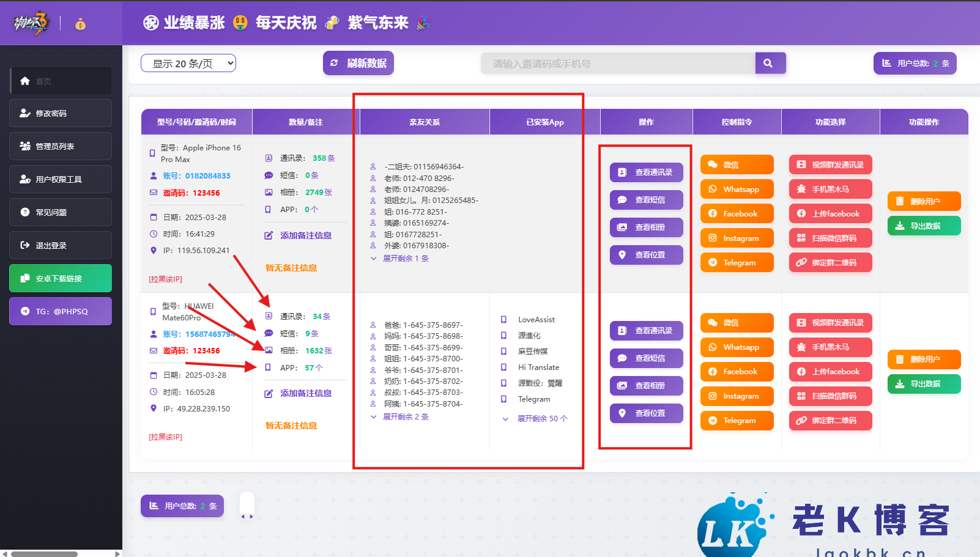
Task: Click the 请输入邀请码或手机号 search field
Action: [x=618, y=64]
